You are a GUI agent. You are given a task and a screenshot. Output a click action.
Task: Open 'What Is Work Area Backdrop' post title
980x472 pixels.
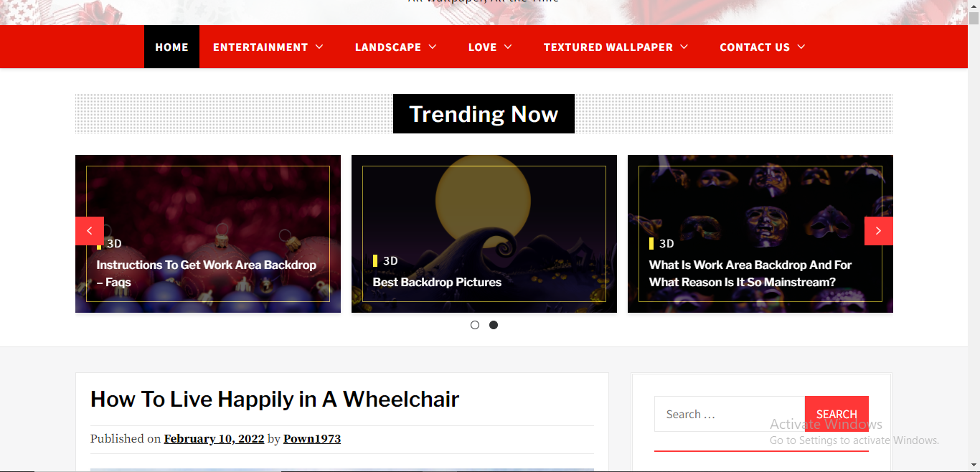pos(750,273)
